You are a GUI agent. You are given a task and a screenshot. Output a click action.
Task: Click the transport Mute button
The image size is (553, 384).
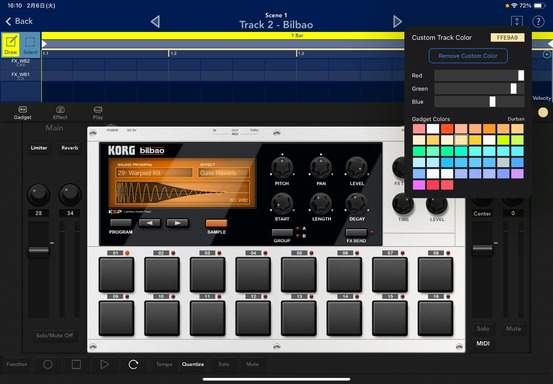point(252,364)
